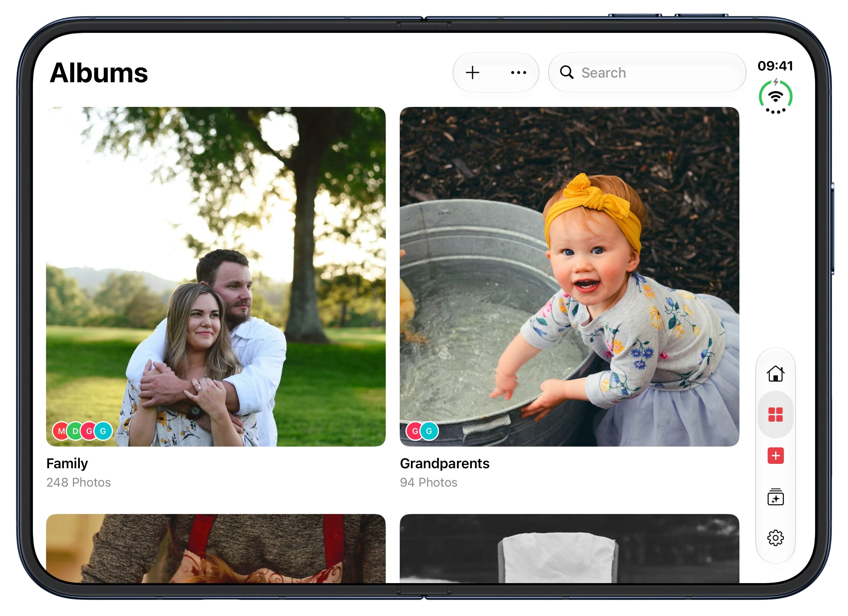
Task: Tap the red M avatar on Family album
Action: pos(61,431)
